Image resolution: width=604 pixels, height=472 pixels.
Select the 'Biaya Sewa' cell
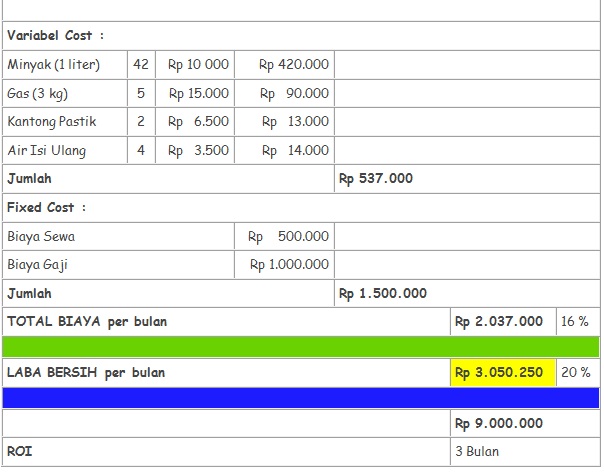click(x=118, y=236)
